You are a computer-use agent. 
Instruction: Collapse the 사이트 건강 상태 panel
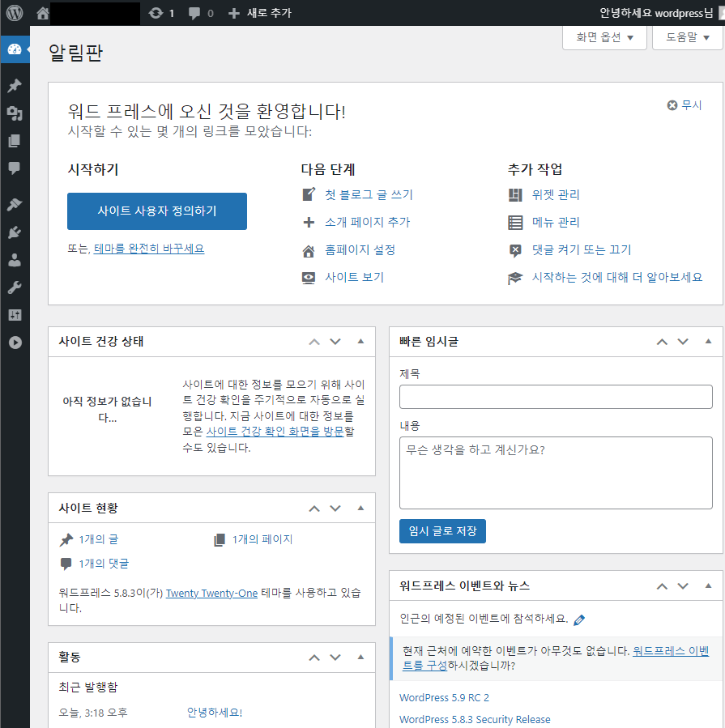(x=360, y=341)
